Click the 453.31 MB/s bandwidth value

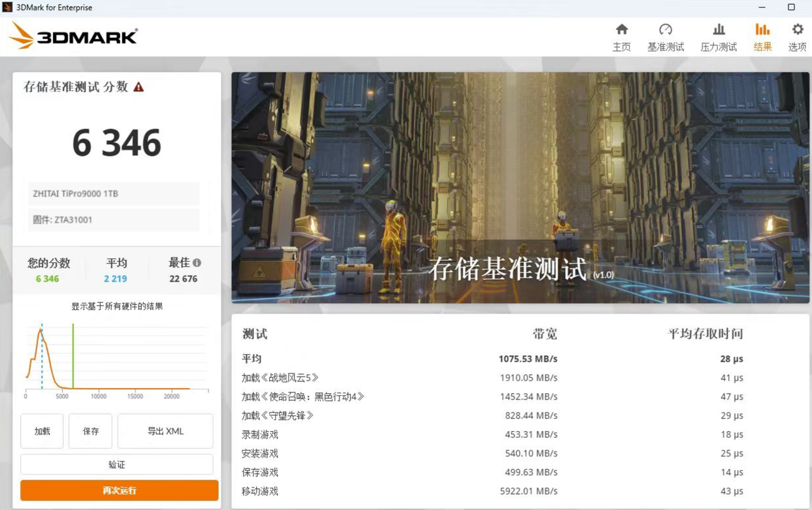coord(531,434)
